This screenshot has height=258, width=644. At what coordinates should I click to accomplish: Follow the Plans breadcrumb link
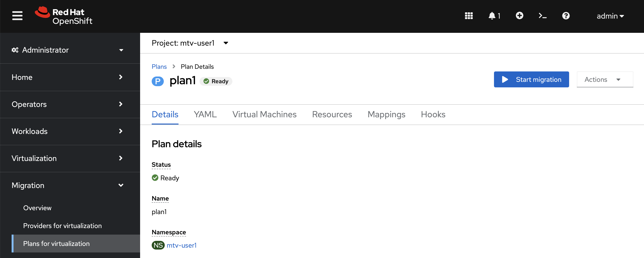(x=159, y=66)
